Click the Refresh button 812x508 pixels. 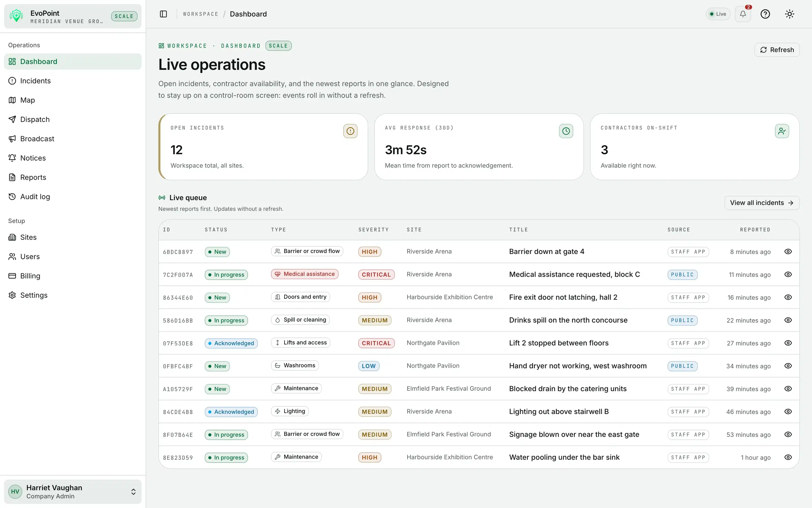coord(777,50)
